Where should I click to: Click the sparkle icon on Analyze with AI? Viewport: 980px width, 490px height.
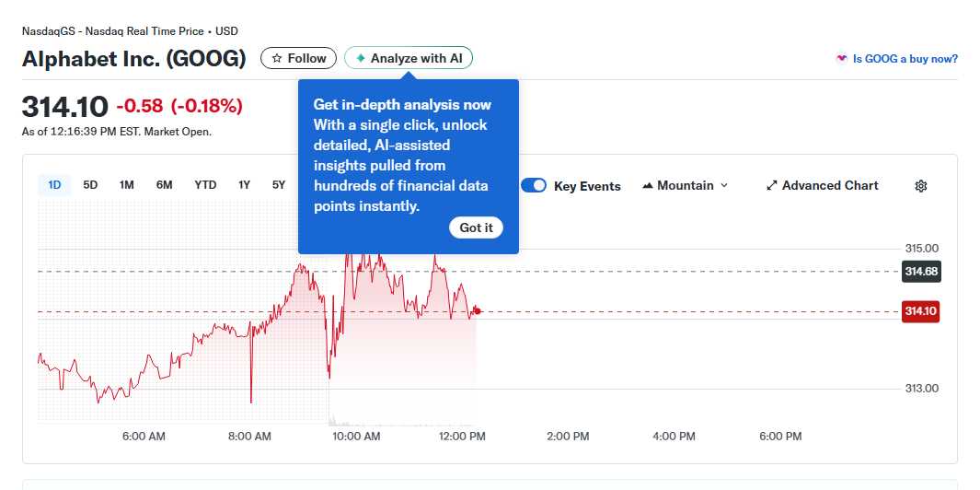(x=361, y=58)
